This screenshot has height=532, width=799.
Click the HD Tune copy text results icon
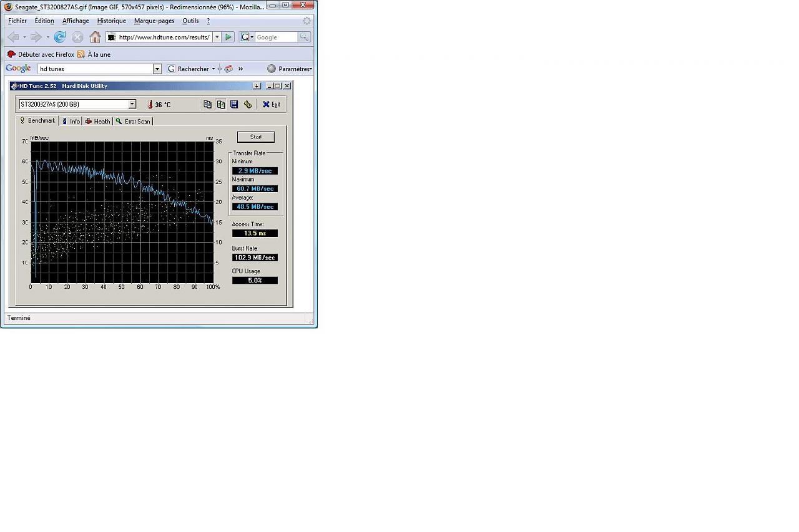[208, 104]
